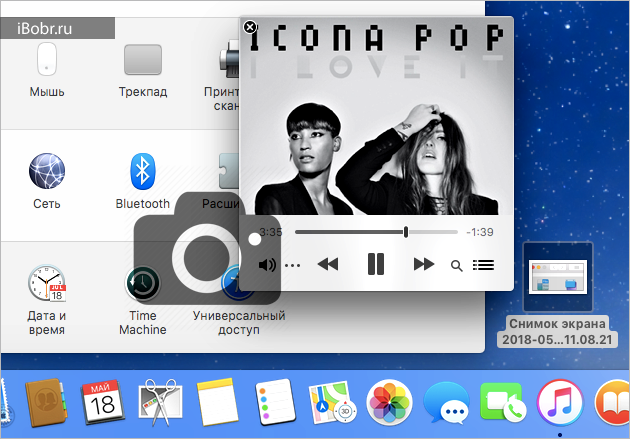Open Maps from the Dock
The height and width of the screenshot is (439, 630).
click(x=332, y=402)
